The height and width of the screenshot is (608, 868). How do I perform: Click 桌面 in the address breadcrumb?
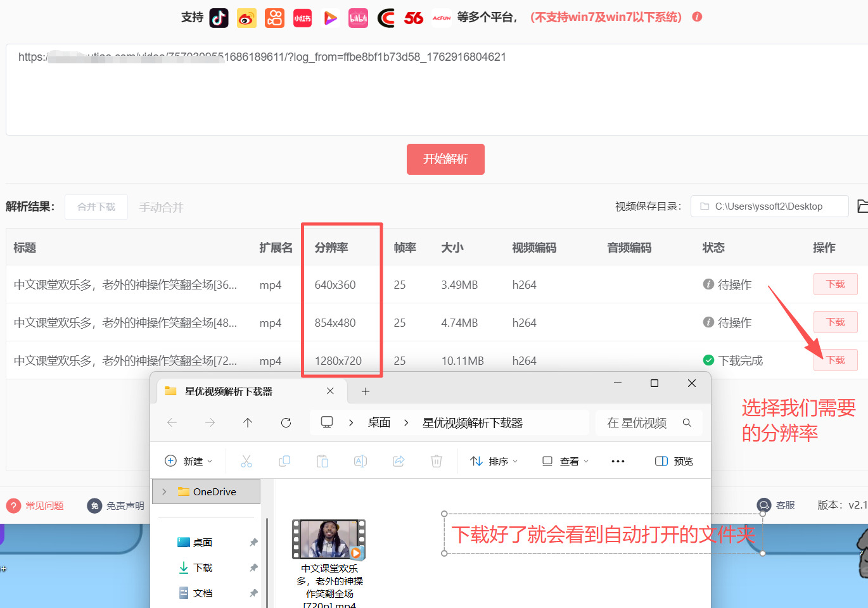379,422
